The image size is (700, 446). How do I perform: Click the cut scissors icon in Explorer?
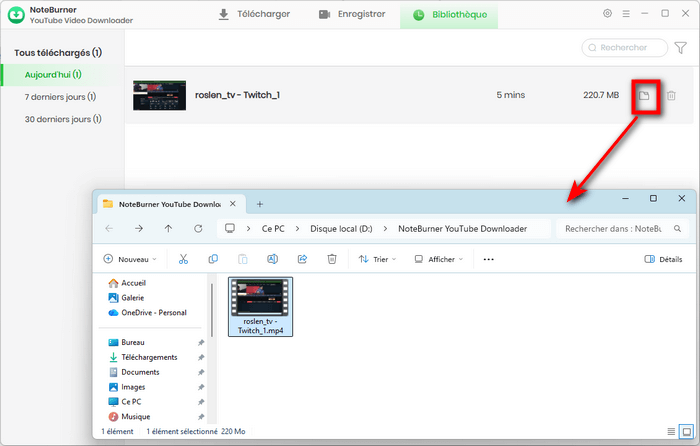(x=183, y=259)
